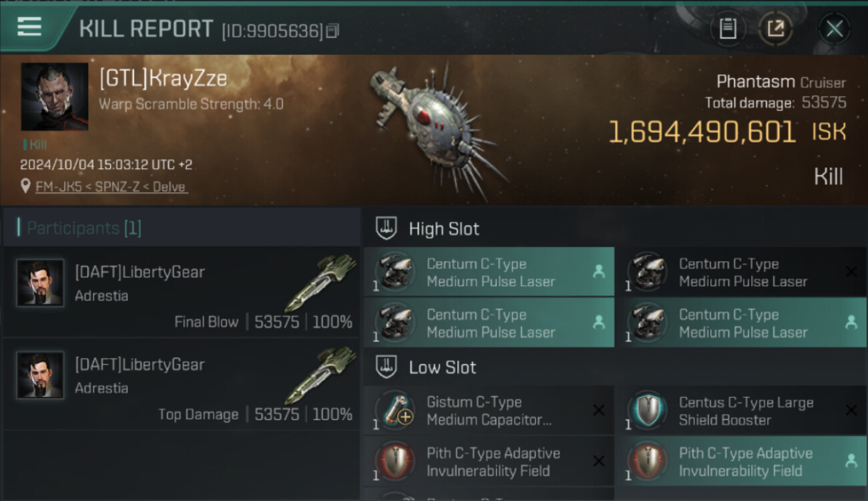Close the kill report window
Viewport: 868px width, 501px height.
click(x=834, y=29)
